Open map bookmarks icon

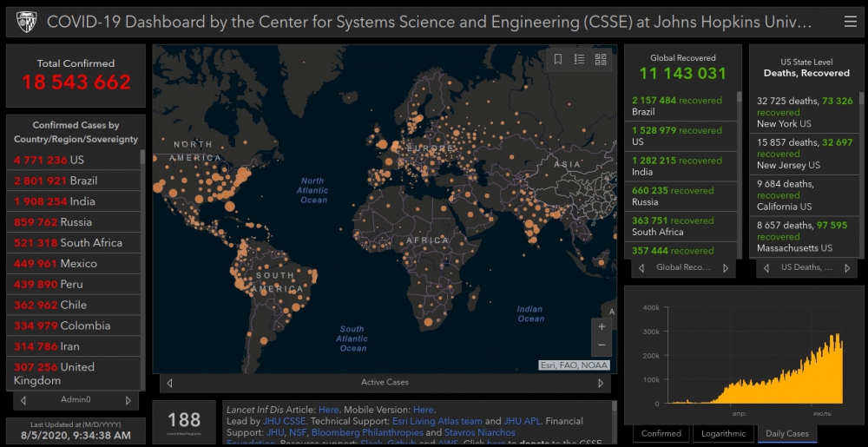(558, 59)
